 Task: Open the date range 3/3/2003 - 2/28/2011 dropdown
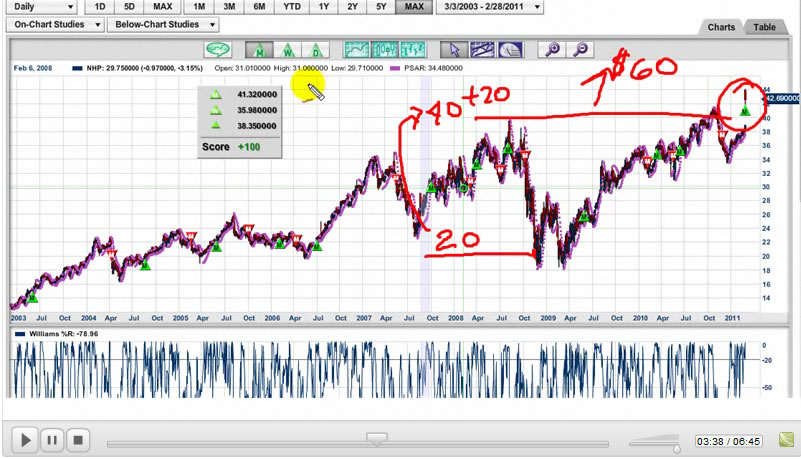489,7
